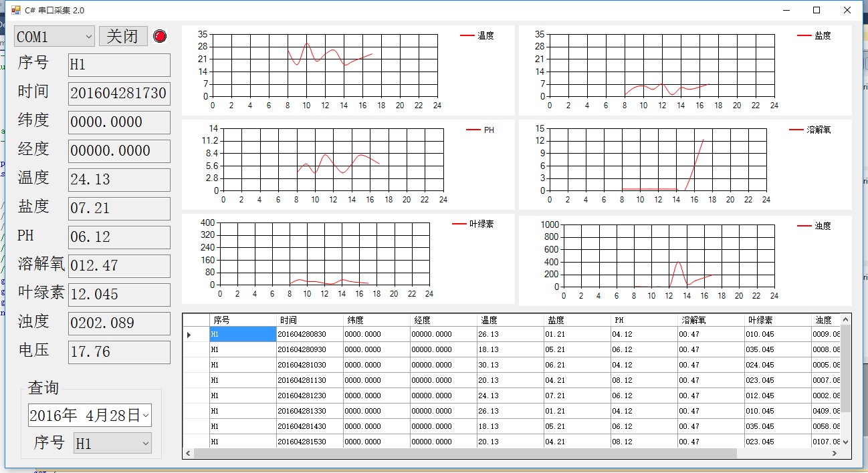Click the 关闭 button to close the port
Image resolution: width=868 pixels, height=473 pixels.
pos(123,36)
